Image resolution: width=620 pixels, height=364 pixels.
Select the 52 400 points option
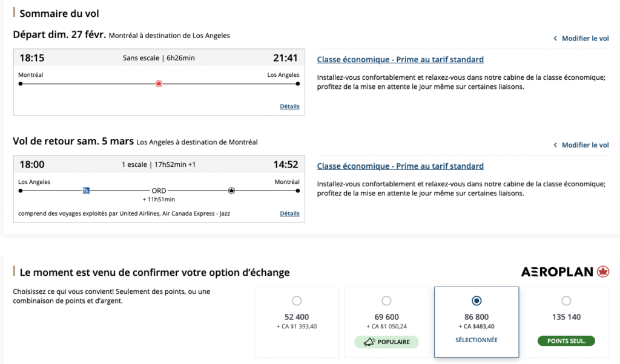(297, 301)
